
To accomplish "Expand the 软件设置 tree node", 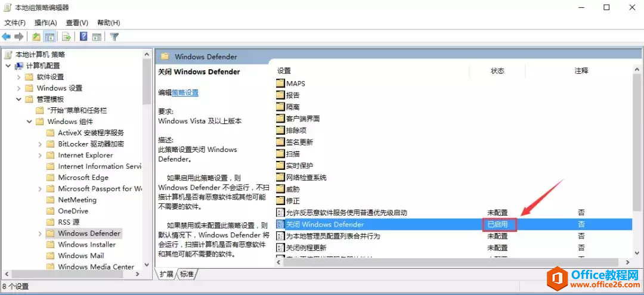I will (x=19, y=77).
